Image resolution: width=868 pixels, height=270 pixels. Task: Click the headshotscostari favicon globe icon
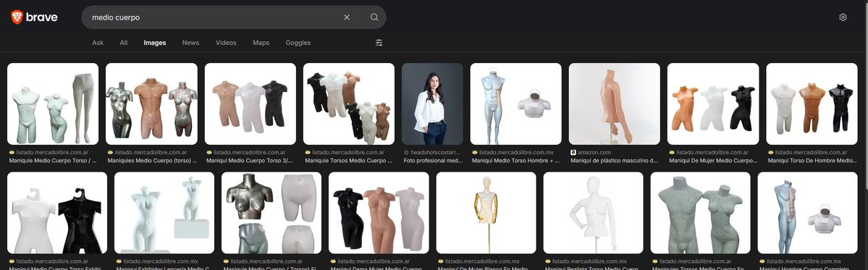point(406,152)
